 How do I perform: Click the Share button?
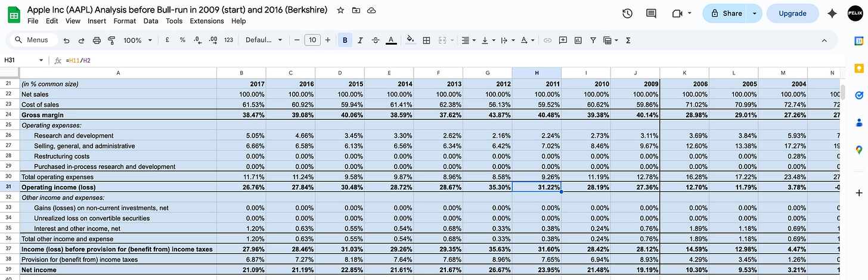(x=725, y=13)
